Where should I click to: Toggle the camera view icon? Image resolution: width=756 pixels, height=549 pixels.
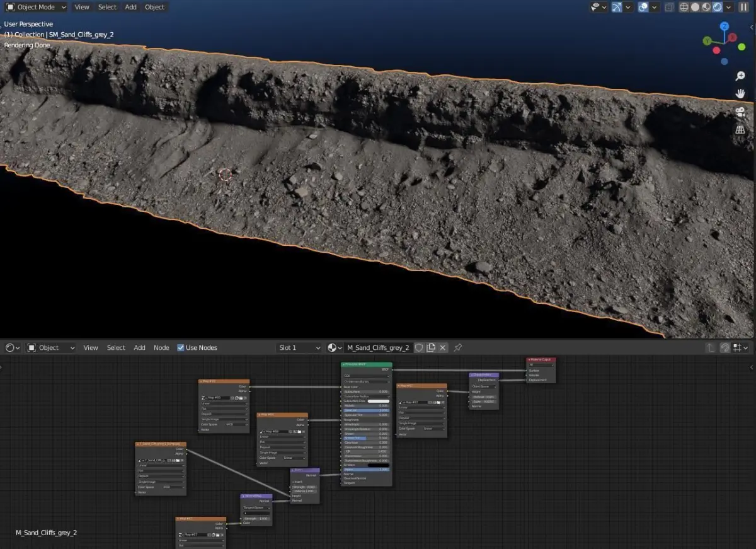(740, 112)
